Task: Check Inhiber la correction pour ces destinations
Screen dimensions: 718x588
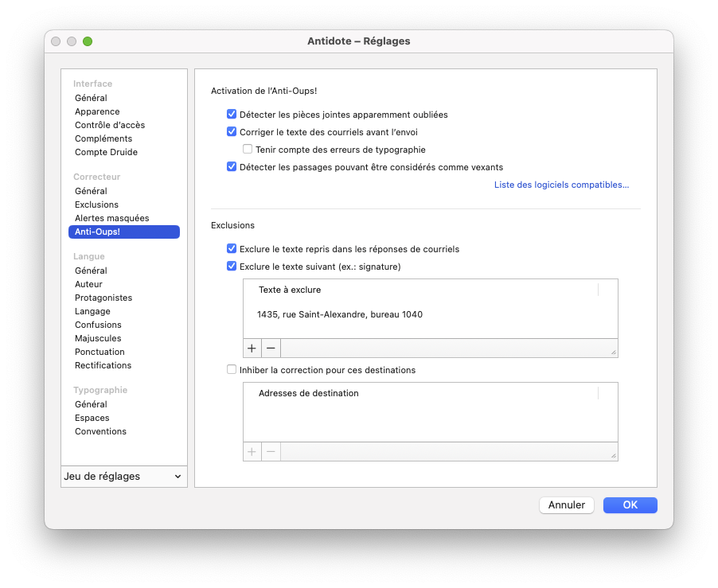Action: point(232,370)
